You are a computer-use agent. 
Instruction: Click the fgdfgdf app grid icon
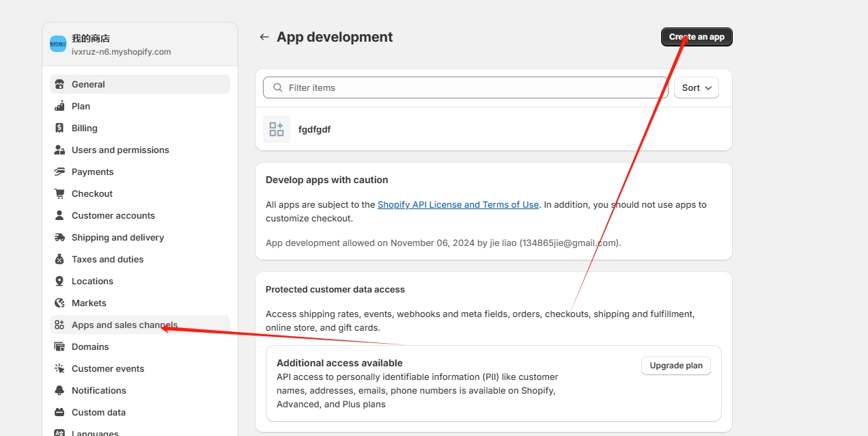click(277, 129)
